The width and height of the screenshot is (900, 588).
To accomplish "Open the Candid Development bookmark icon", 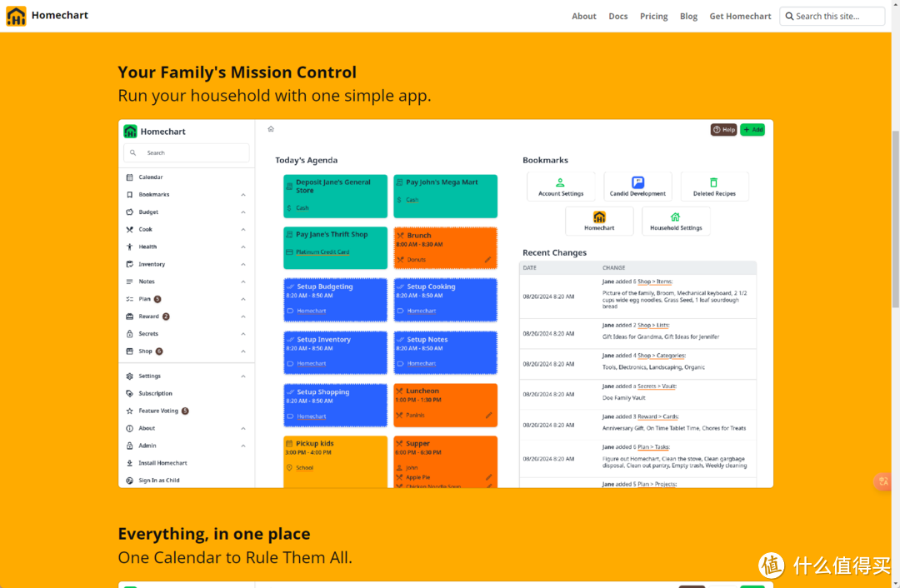I will (637, 182).
